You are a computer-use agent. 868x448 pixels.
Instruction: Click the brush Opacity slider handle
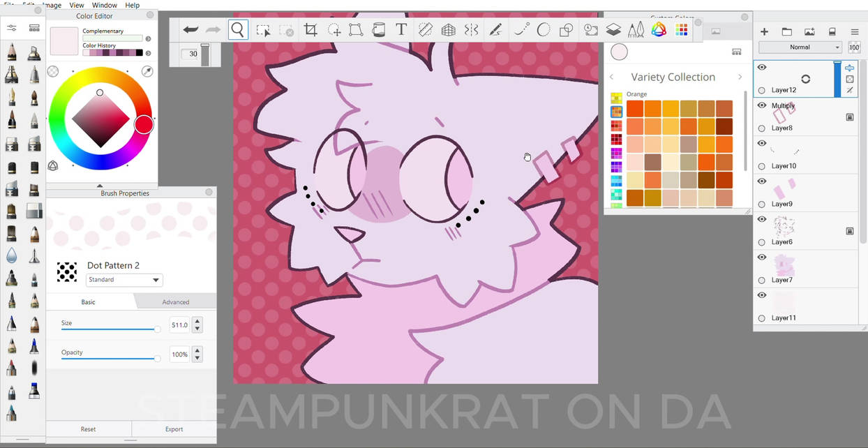point(157,358)
